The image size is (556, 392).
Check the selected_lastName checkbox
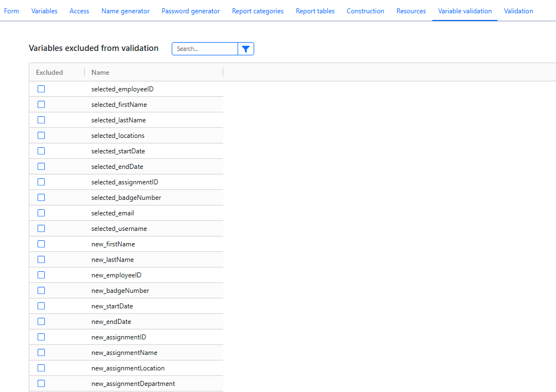pos(41,120)
